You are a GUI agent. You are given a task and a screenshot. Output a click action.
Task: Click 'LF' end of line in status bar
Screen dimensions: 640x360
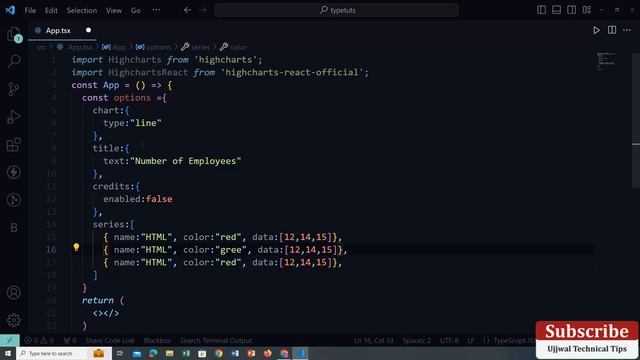click(471, 340)
